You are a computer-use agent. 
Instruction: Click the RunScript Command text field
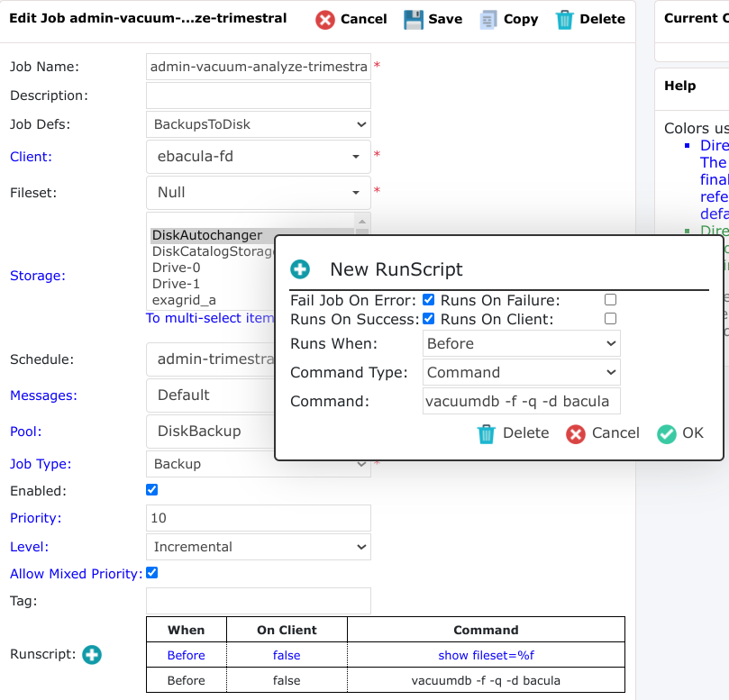coord(521,401)
